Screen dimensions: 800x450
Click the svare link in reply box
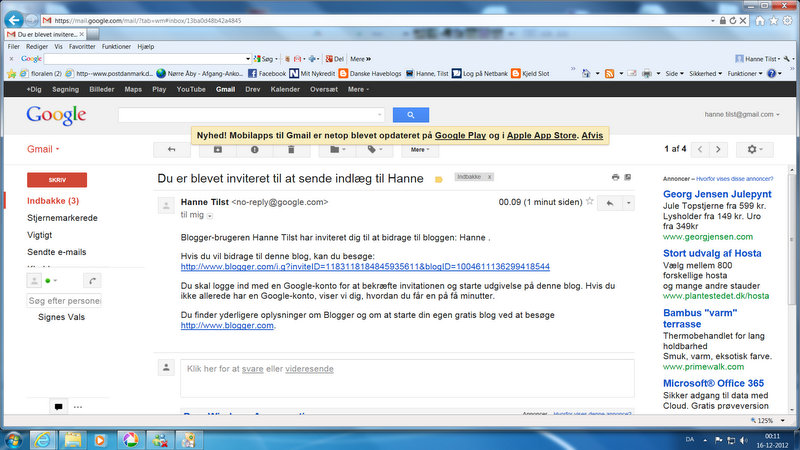253,369
